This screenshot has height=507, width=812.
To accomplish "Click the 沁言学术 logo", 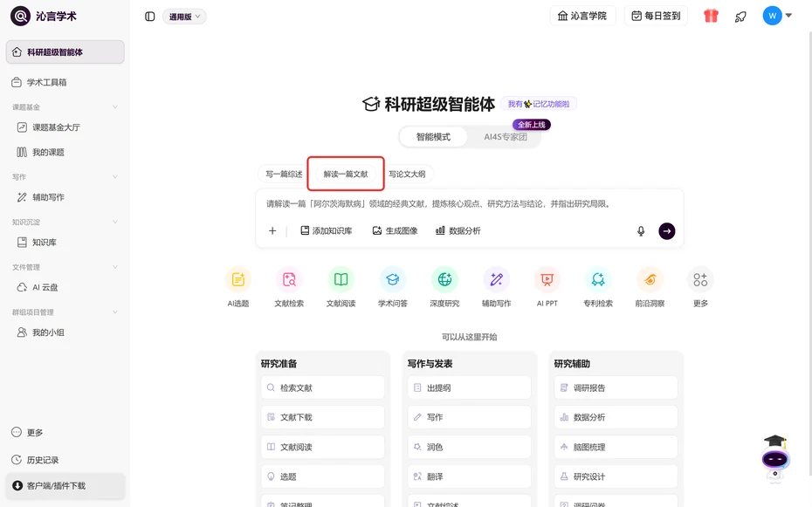I will point(44,16).
